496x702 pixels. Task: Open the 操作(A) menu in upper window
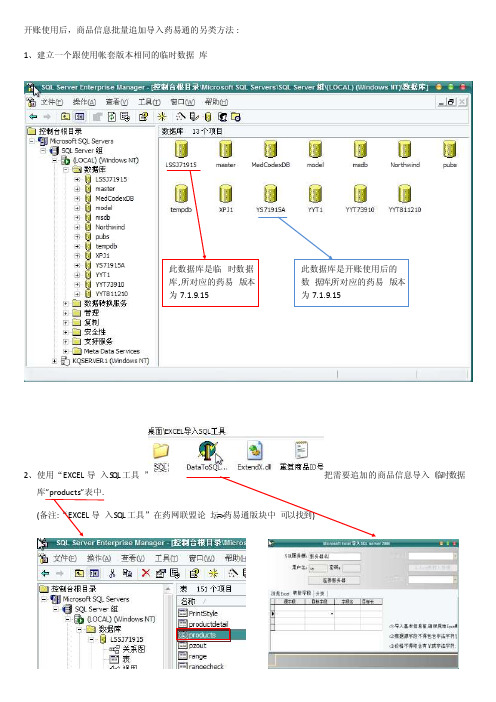click(84, 102)
